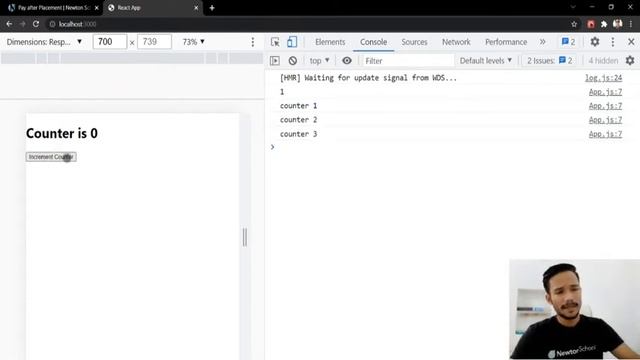
Task: Close the React App tab
Action: [x=196, y=8]
